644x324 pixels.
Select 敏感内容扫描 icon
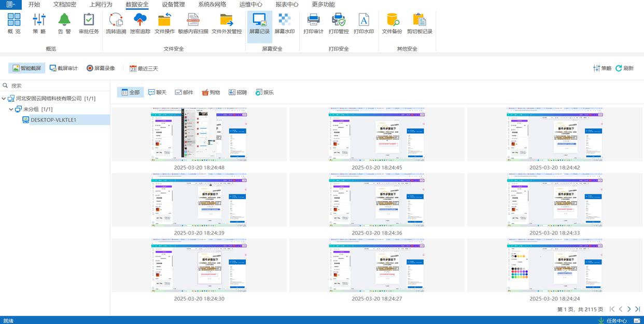(193, 21)
